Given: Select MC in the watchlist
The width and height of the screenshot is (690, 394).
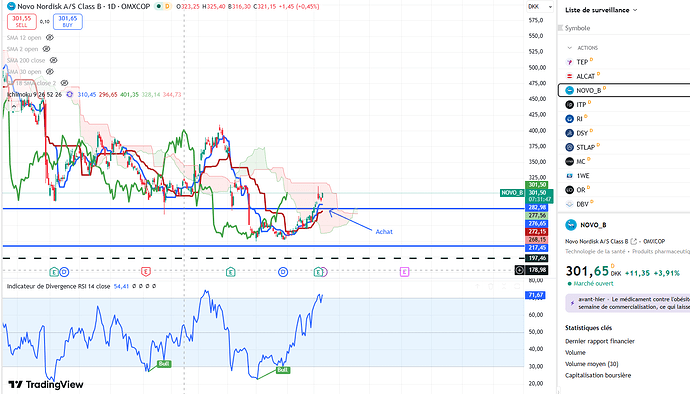Looking at the screenshot, I should tap(624, 161).
